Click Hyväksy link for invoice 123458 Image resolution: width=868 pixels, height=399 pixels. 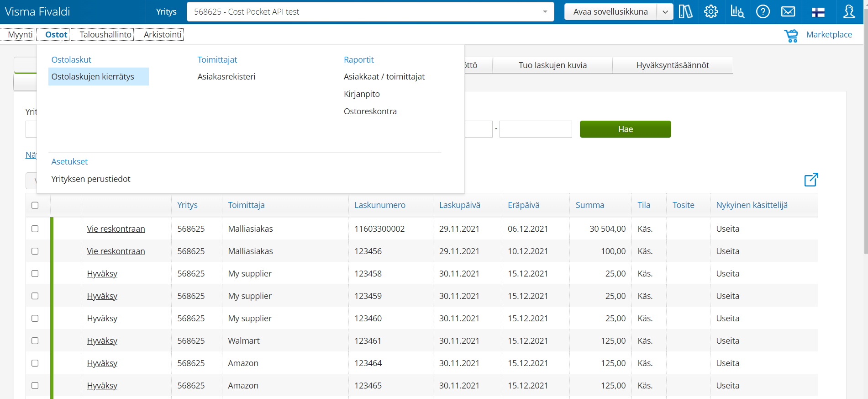(102, 274)
